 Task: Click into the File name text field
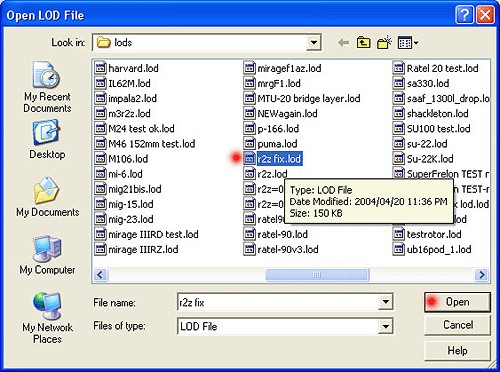point(278,302)
